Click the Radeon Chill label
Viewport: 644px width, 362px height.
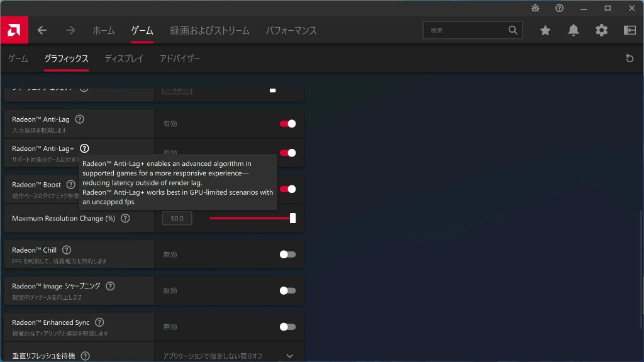click(34, 250)
